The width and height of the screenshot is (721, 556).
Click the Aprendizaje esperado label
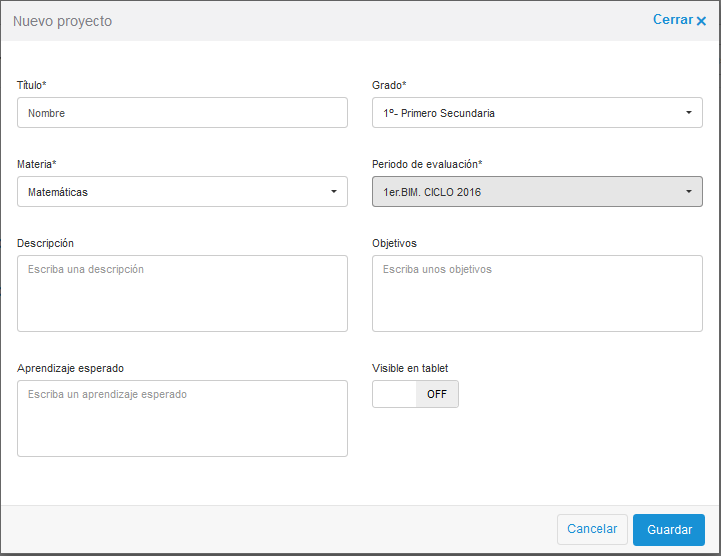70,368
